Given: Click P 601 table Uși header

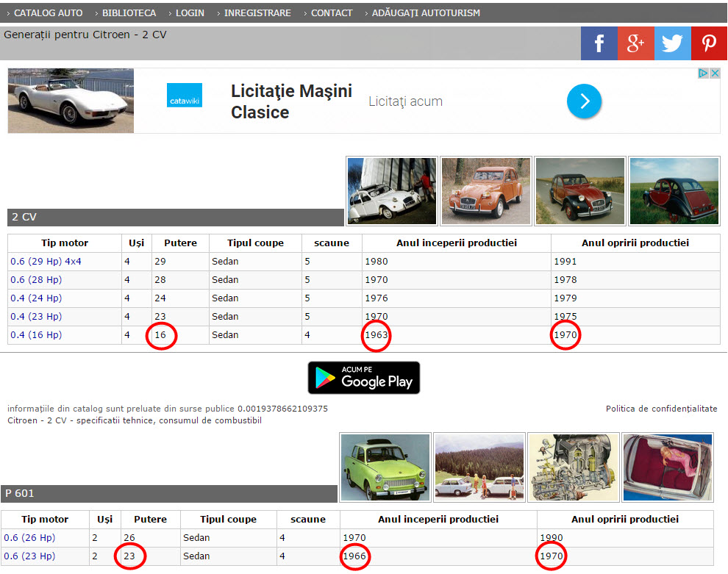Looking at the screenshot, I should (x=105, y=519).
